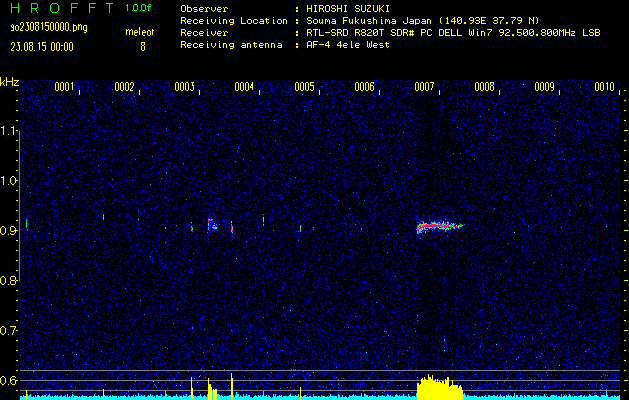The width and height of the screenshot is (629, 400).
Task: Click the 1.1 kHz axis label
Action: coord(9,131)
